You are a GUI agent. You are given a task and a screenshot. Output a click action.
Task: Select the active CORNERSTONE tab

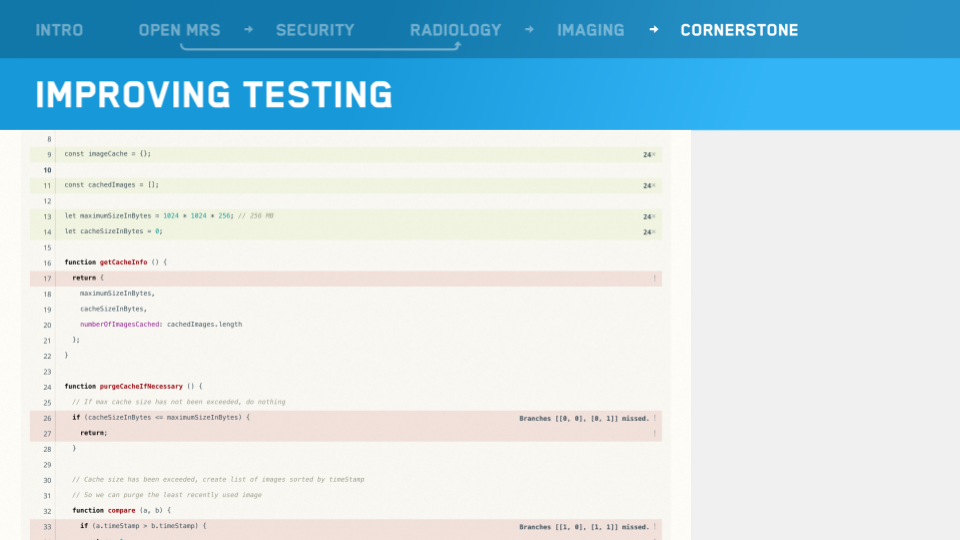tap(739, 30)
